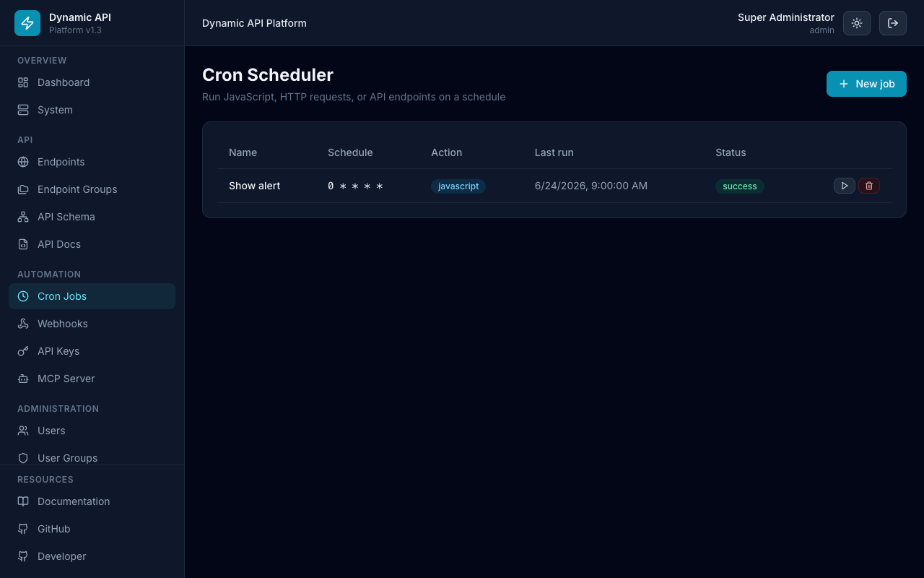
Task: Select Cron Jobs in the sidebar
Action: [x=92, y=296]
